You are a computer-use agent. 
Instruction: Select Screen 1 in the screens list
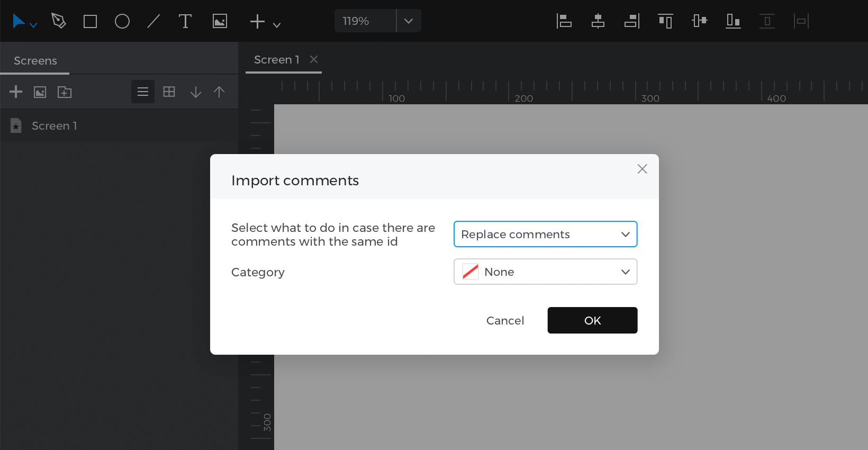54,125
